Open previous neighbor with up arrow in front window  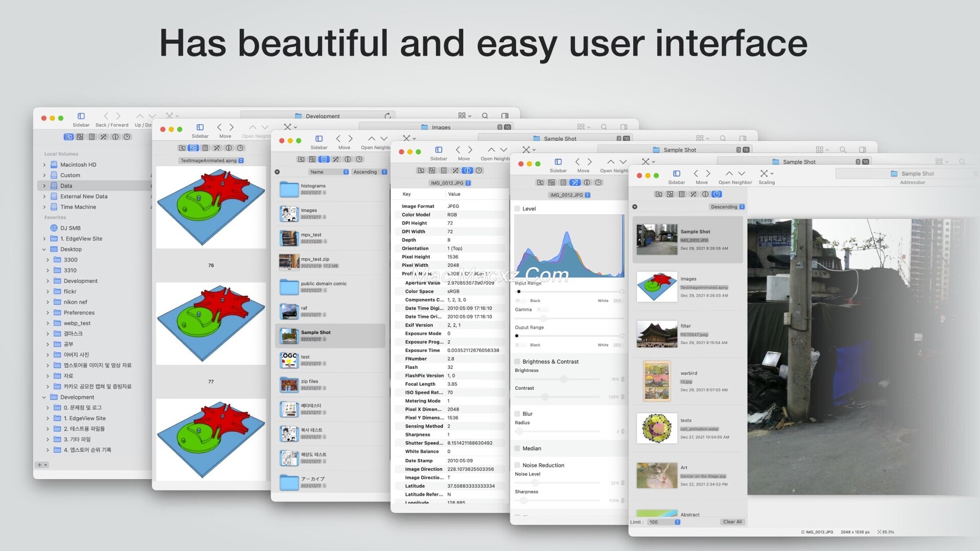[729, 173]
